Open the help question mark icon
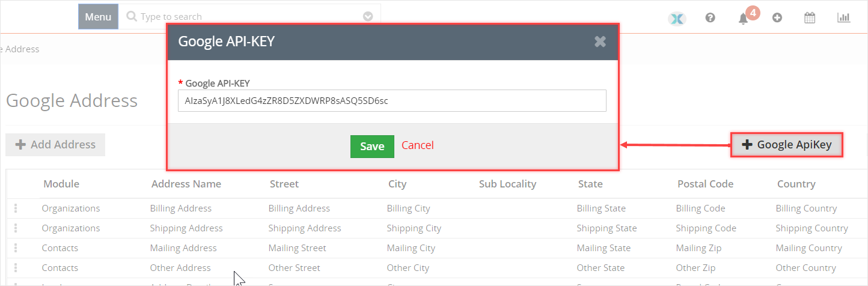This screenshot has height=286, width=868. click(710, 18)
